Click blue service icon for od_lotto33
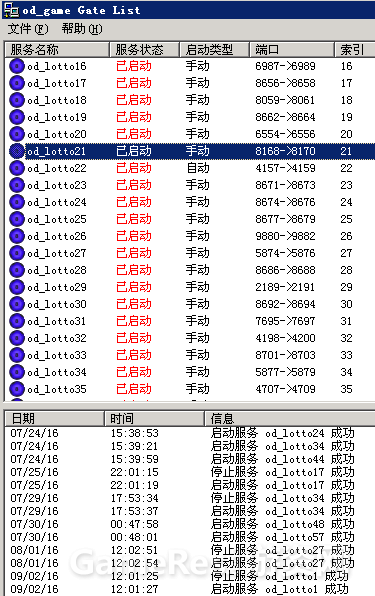This screenshot has height=596, width=375. coord(17,355)
